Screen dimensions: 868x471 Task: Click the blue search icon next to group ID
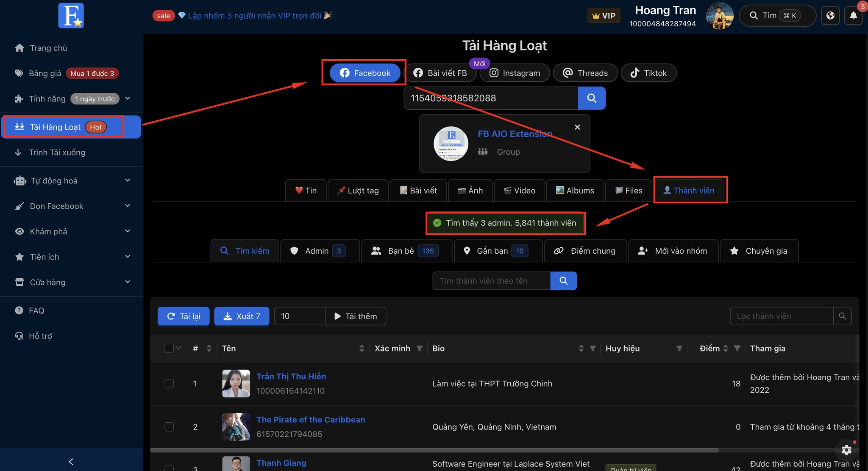[592, 98]
